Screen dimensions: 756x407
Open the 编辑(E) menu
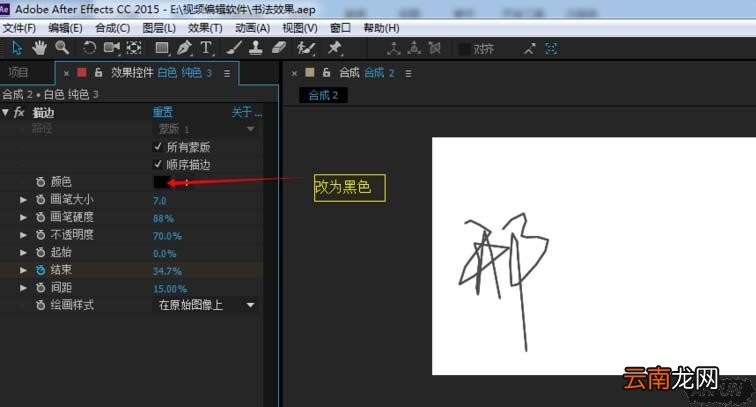(65, 28)
